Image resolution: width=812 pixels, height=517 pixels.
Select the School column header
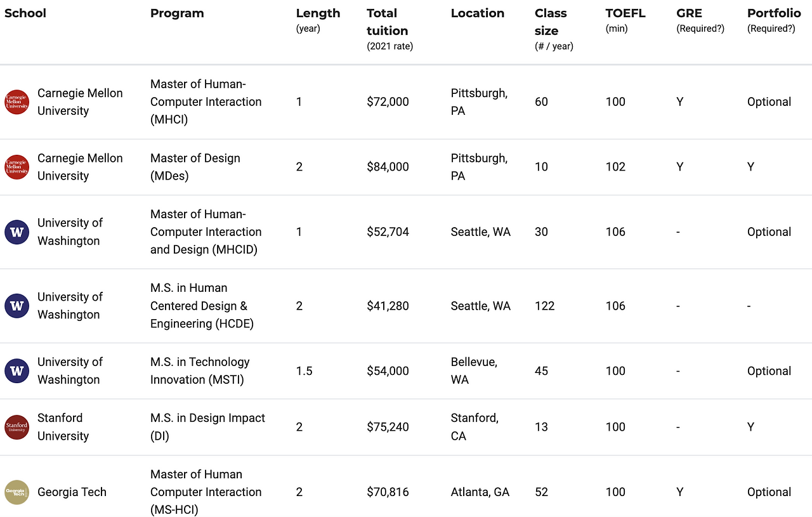click(25, 13)
